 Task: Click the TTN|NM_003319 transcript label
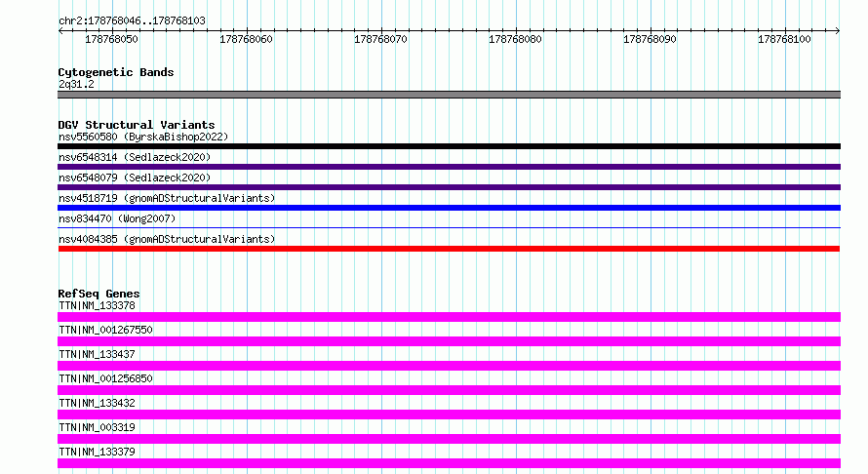(x=97, y=427)
